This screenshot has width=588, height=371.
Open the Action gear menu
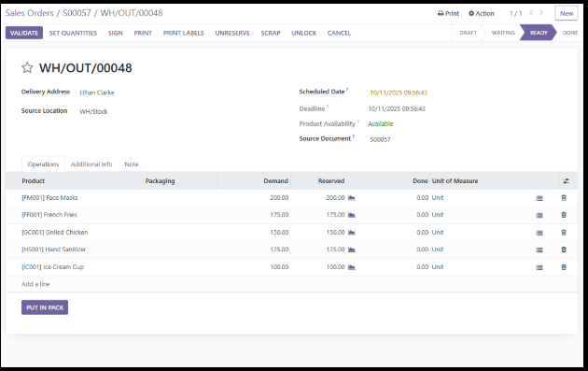[481, 13]
